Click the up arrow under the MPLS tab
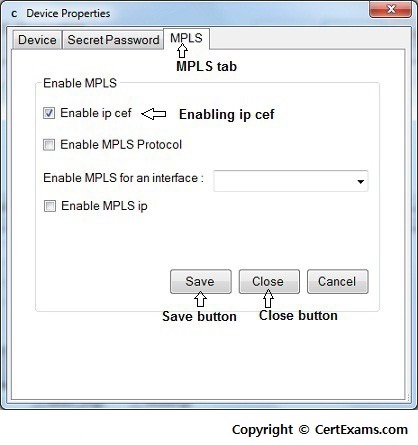 tap(182, 51)
